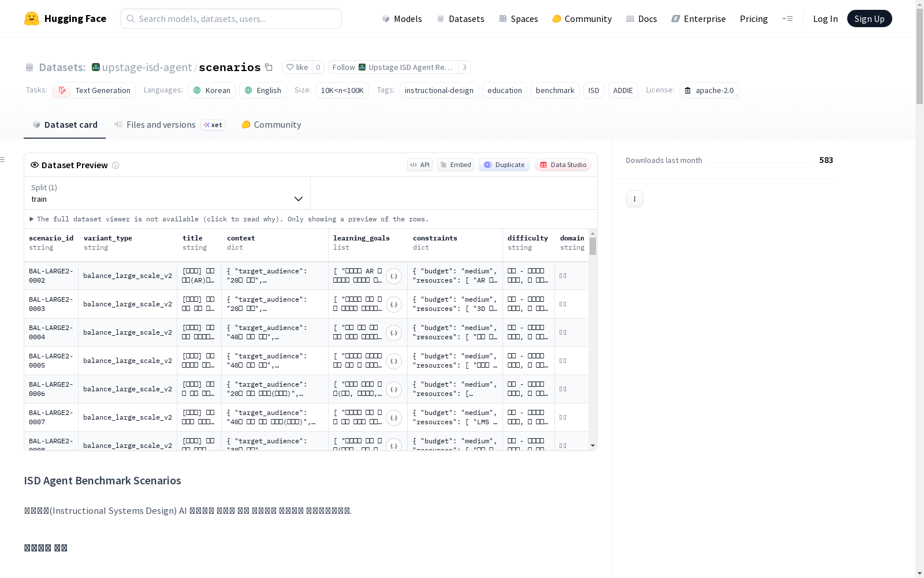Click the Embed button
This screenshot has height=578, width=924.
tap(456, 165)
